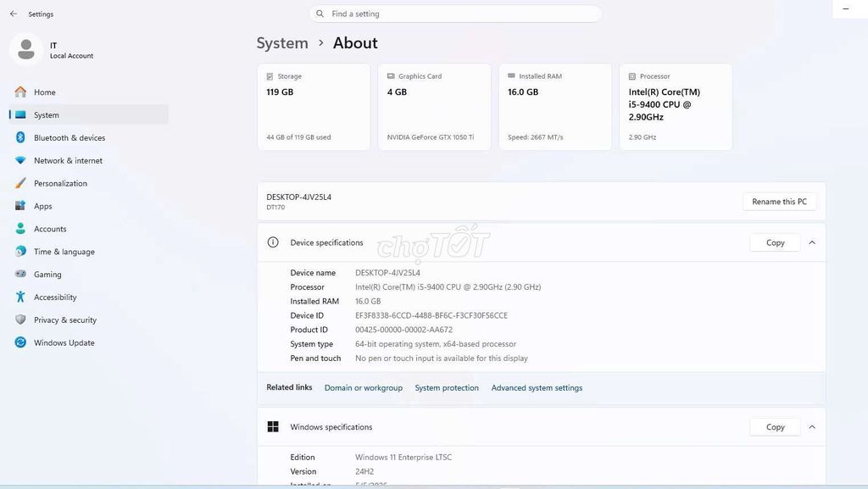868x489 pixels.
Task: Click the Network wifi icon in sidebar
Action: [x=20, y=160]
